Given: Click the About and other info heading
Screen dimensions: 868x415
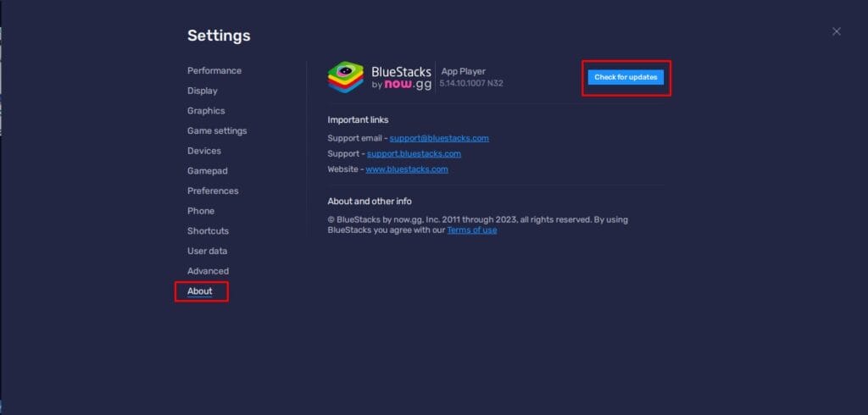Looking at the screenshot, I should point(370,202).
